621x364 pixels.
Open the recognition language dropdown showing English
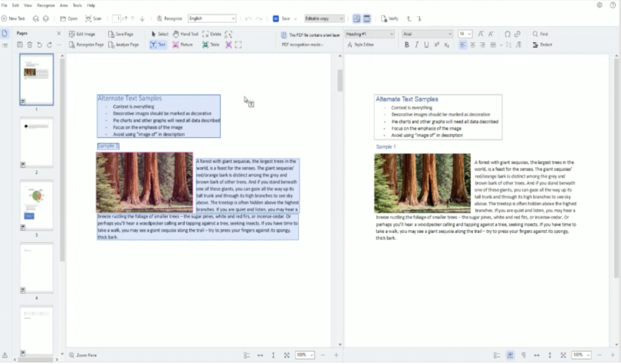pos(212,18)
